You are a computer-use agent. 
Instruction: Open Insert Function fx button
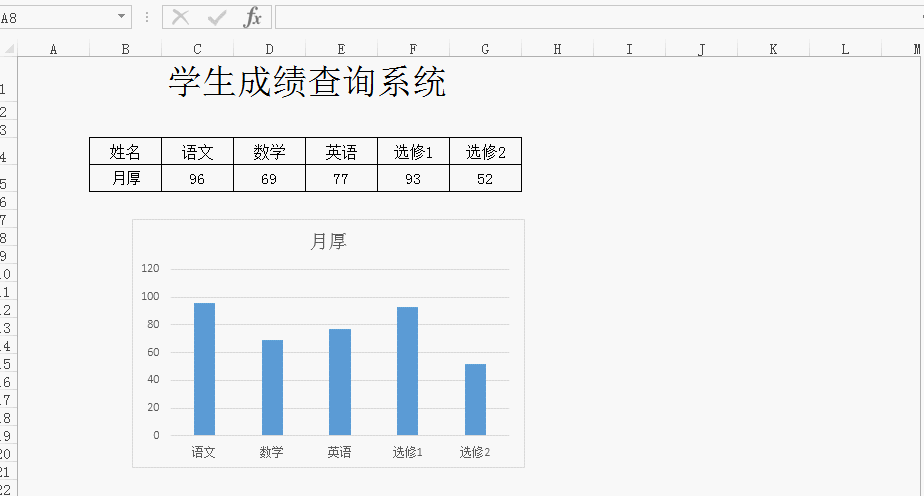coord(252,18)
